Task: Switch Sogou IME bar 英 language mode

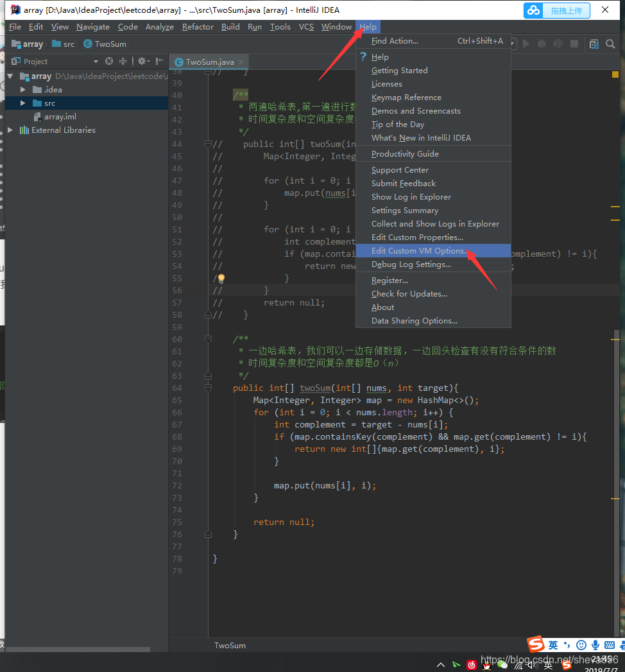Action: [553, 645]
